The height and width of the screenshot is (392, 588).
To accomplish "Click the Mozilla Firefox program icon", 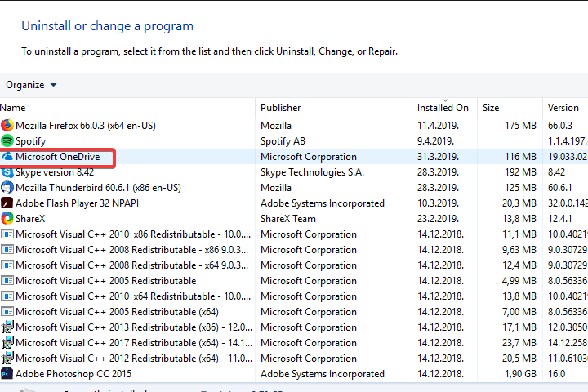I will tap(7, 125).
